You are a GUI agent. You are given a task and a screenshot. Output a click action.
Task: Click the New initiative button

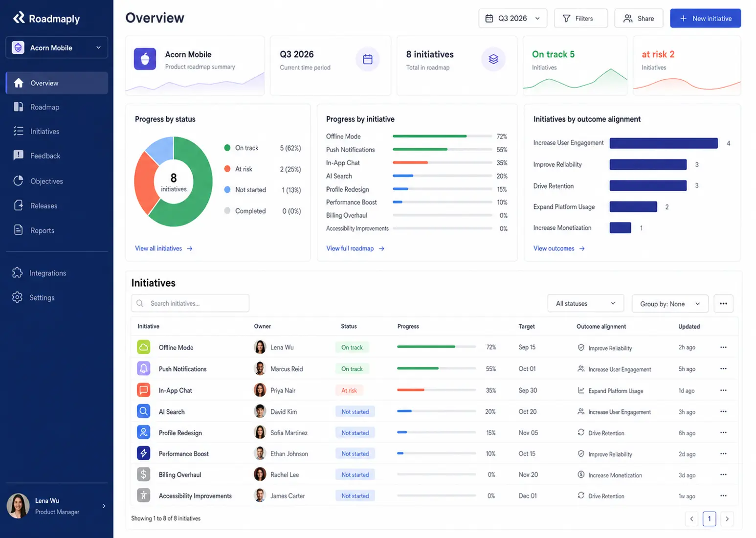pos(705,18)
